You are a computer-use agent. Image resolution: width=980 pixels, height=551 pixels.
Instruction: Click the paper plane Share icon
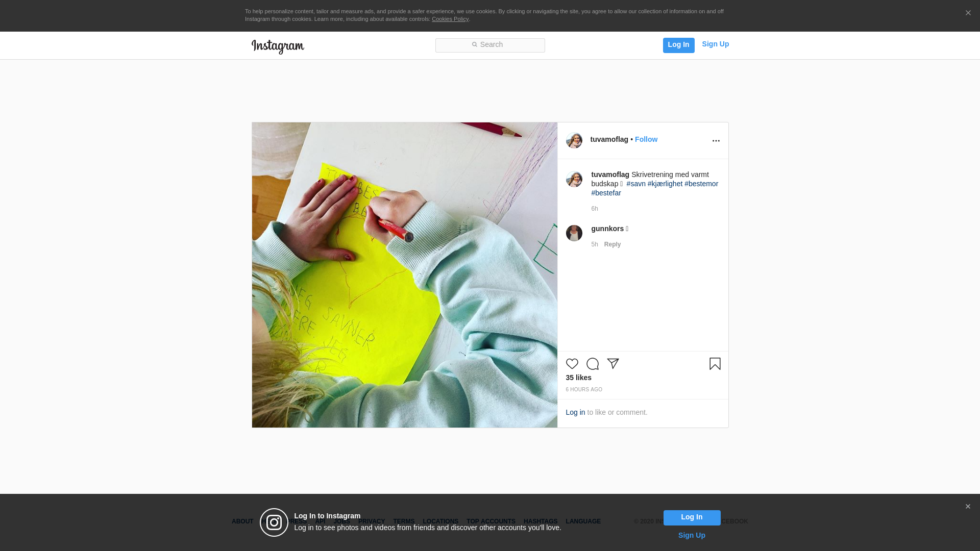pyautogui.click(x=612, y=364)
